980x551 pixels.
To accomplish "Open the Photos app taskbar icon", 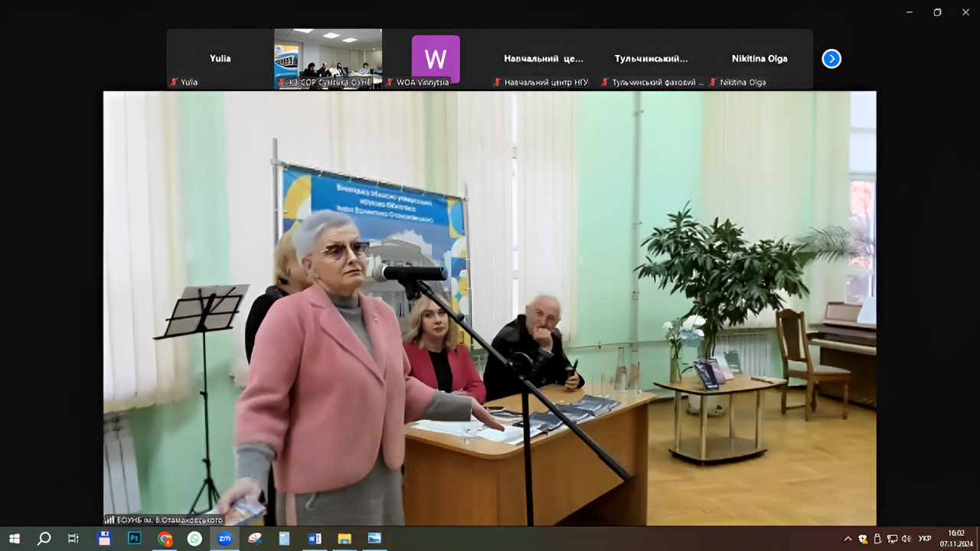I will (x=374, y=538).
